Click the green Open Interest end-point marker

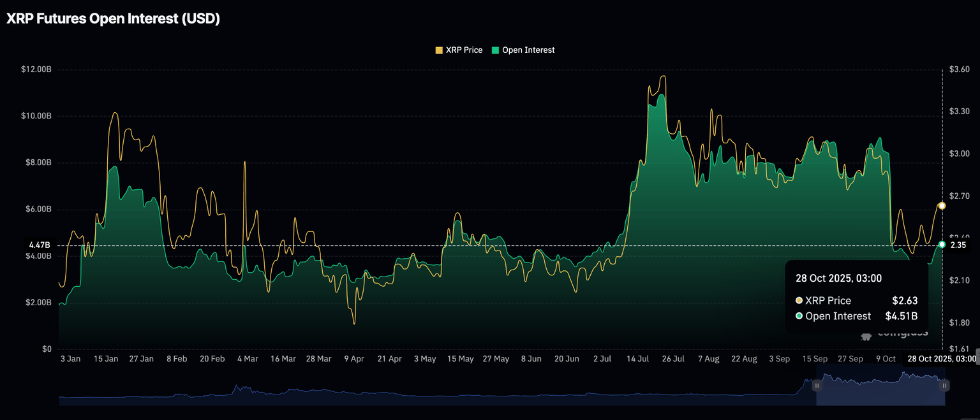942,245
